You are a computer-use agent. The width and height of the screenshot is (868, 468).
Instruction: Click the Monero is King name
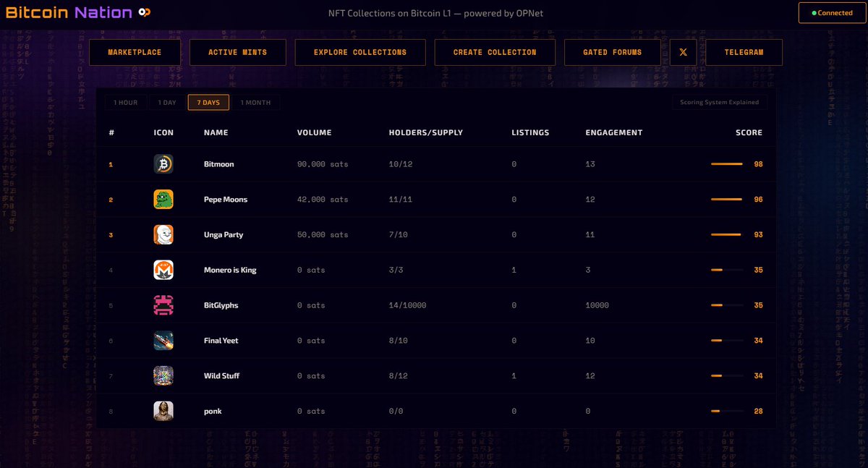point(230,270)
